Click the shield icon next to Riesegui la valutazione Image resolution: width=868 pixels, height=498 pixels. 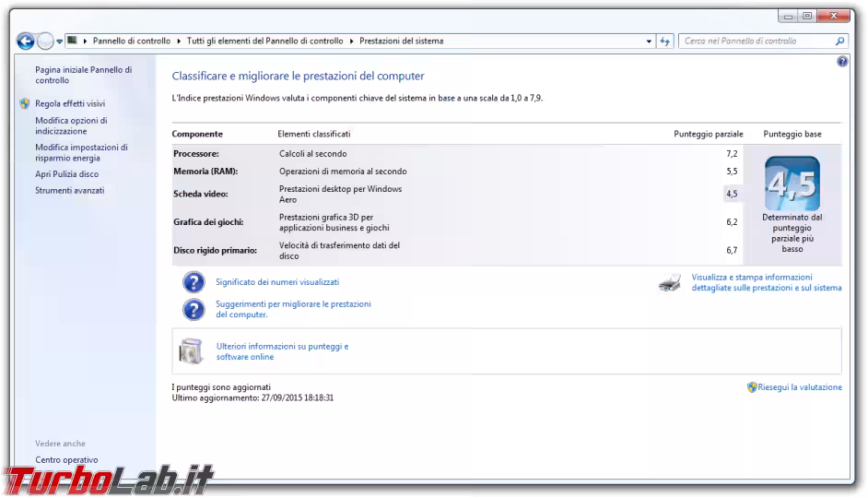point(752,387)
